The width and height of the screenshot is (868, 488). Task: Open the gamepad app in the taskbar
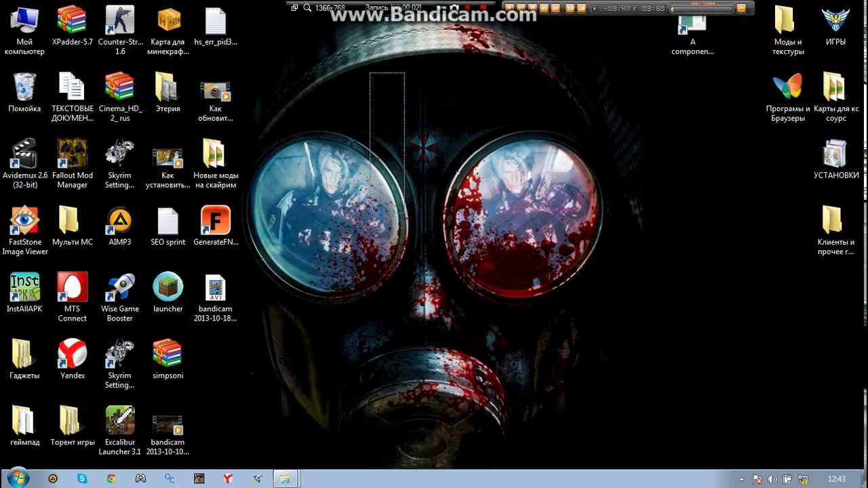click(140, 479)
